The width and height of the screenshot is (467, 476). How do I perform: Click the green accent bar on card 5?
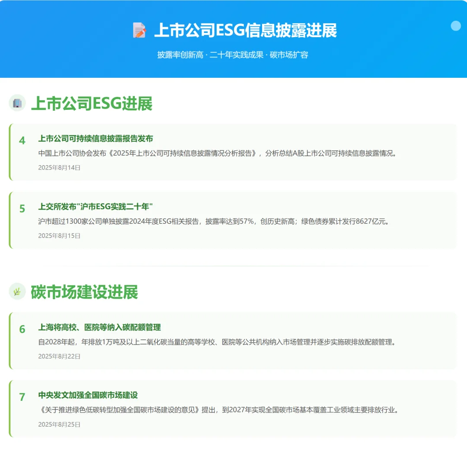10,220
